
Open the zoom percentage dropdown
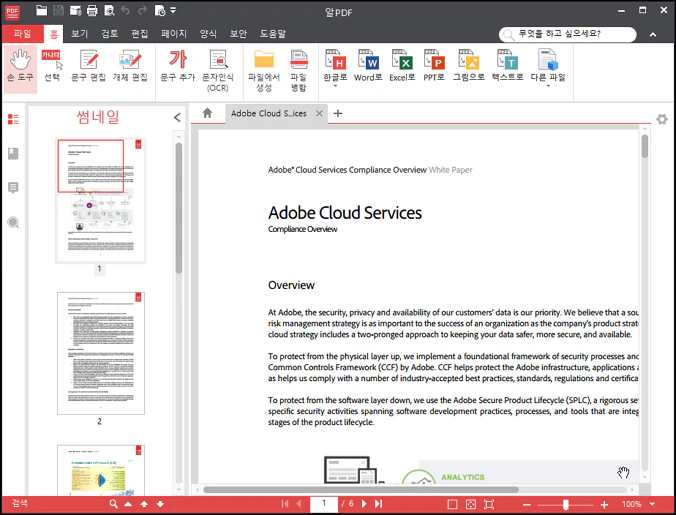[652, 504]
